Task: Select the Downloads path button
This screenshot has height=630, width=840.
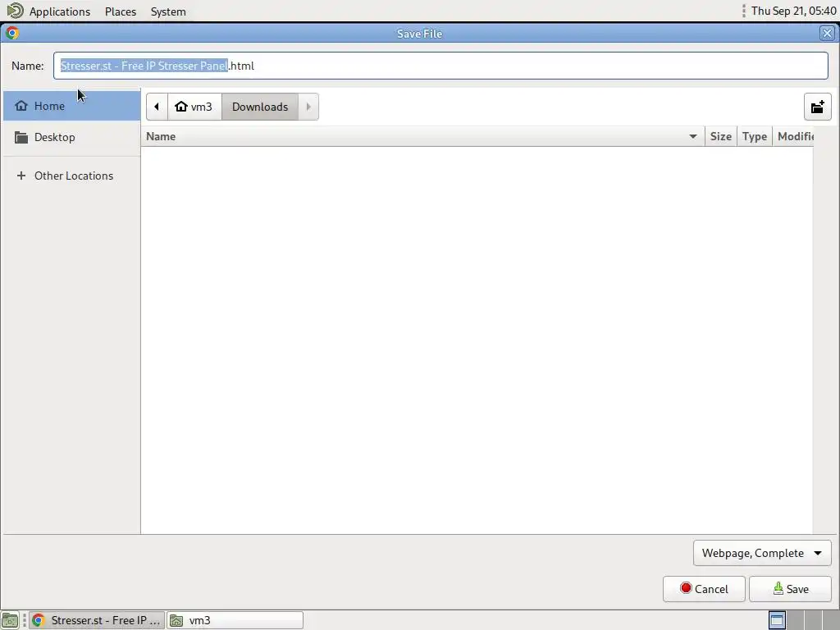Action: tap(260, 107)
